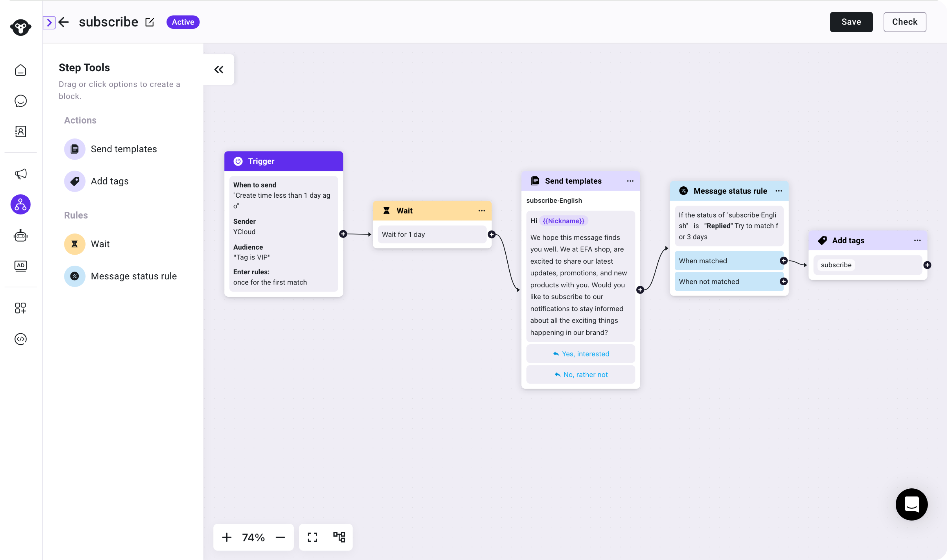Zoom in using the plus control
This screenshot has width=947, height=560.
click(x=227, y=537)
